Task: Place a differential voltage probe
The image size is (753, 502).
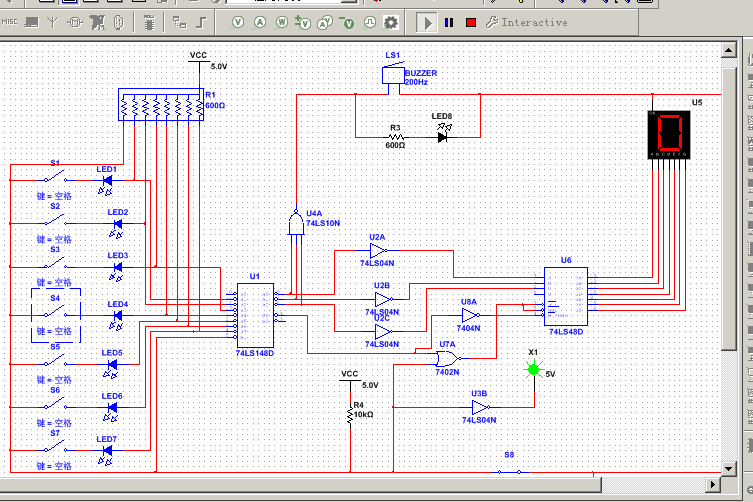Action: tap(303, 22)
